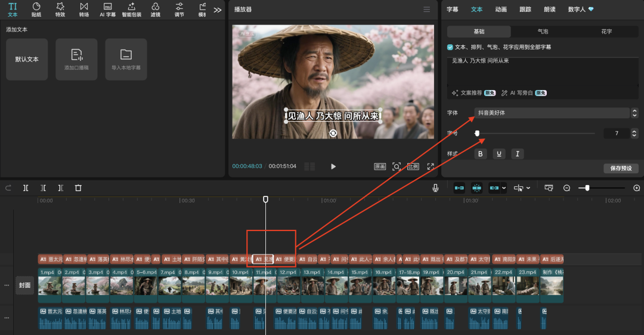Open the AI 字幕 tool
Image resolution: width=644 pixels, height=335 pixels.
point(107,10)
